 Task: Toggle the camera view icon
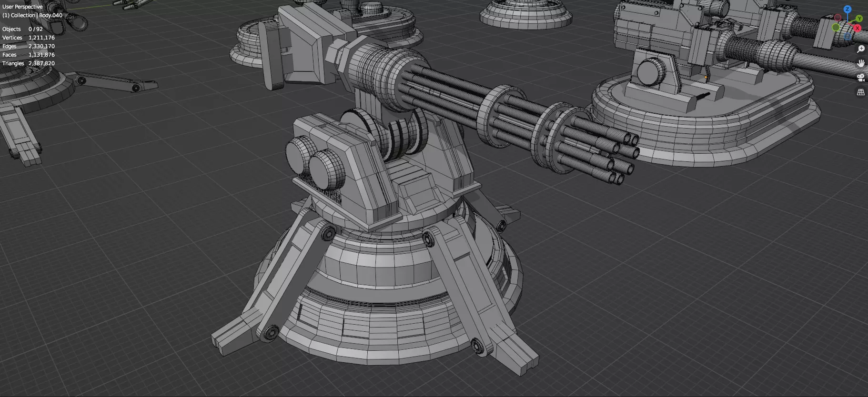tap(861, 78)
